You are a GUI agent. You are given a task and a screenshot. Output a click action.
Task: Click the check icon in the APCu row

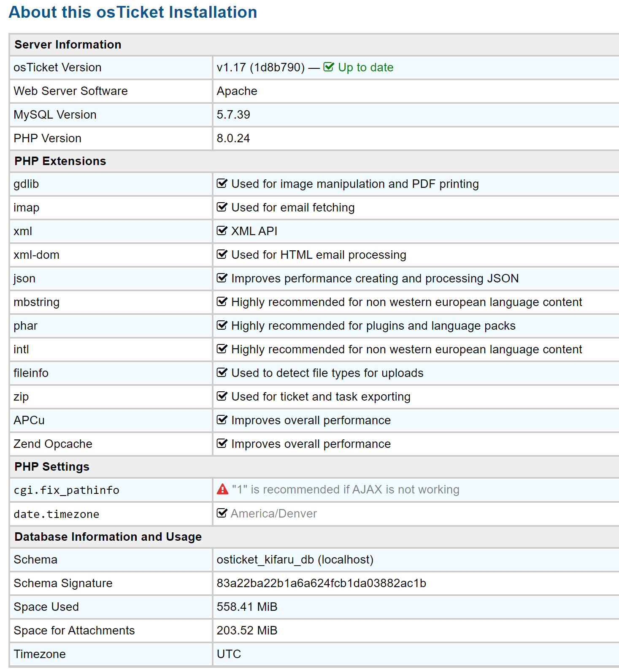click(222, 420)
